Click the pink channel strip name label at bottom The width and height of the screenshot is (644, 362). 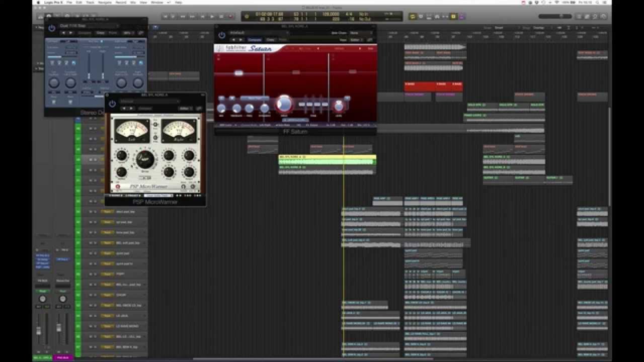coord(63,357)
